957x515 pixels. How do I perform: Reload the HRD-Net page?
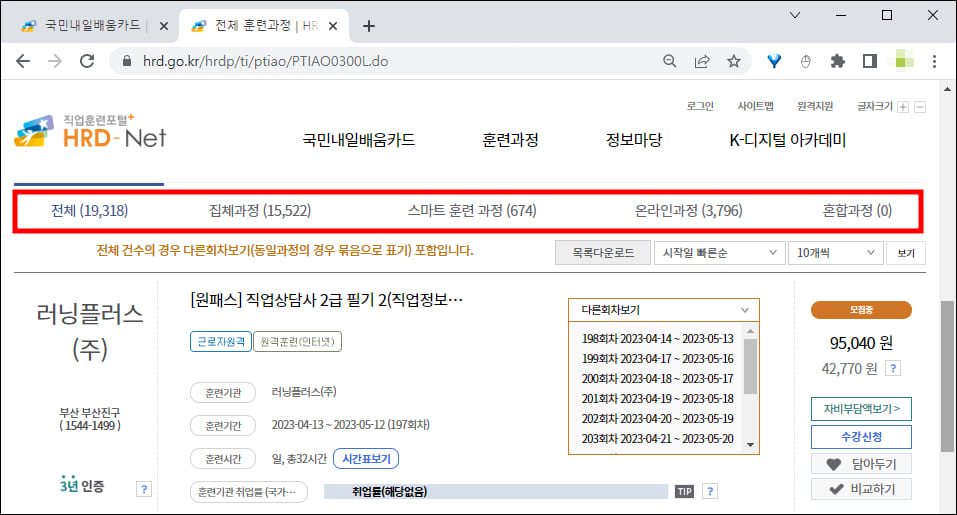[87, 61]
